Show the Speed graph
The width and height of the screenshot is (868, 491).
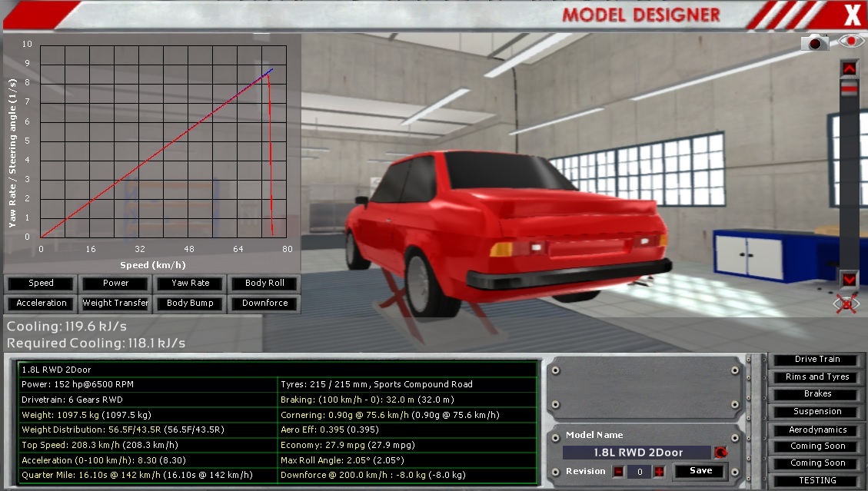(41, 283)
